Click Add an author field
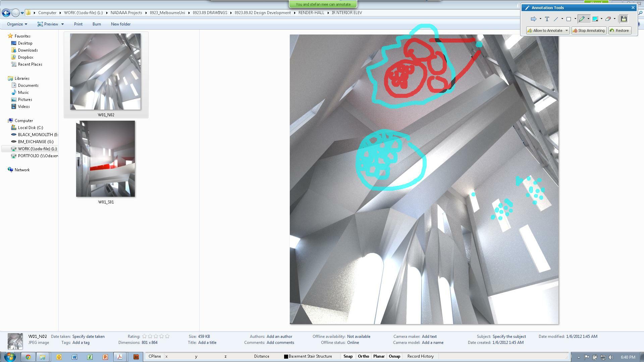The image size is (644, 362). [279, 337]
